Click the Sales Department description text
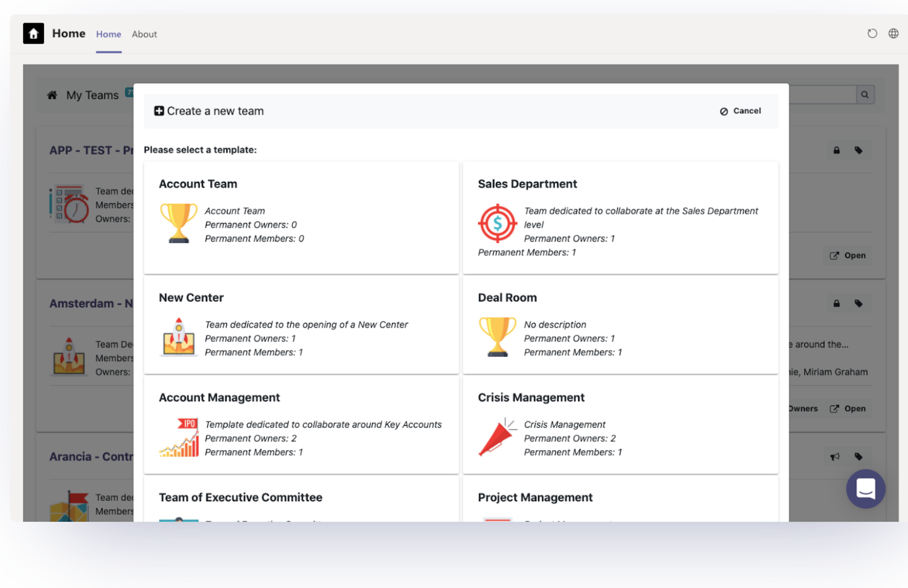This screenshot has height=588, width=908. point(641,218)
